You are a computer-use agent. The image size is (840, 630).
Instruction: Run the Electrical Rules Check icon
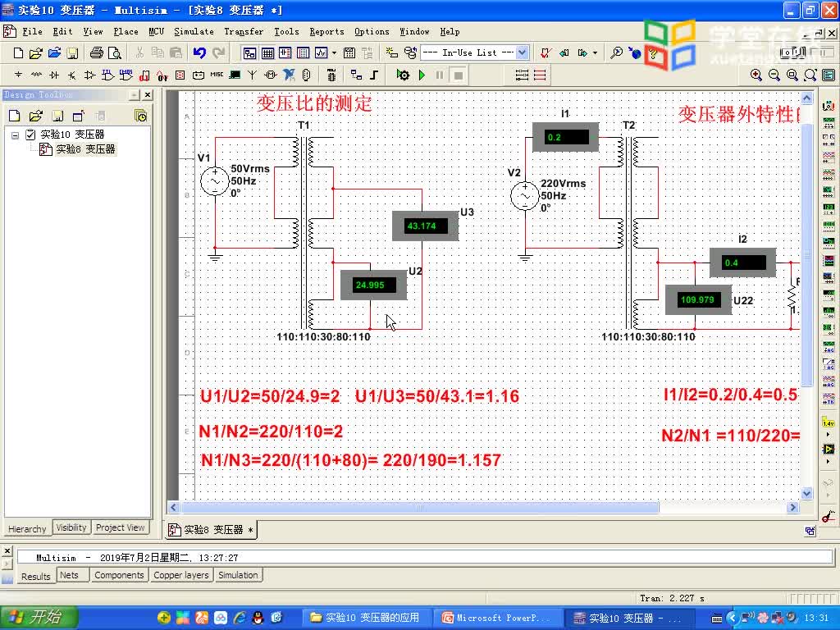click(546, 53)
